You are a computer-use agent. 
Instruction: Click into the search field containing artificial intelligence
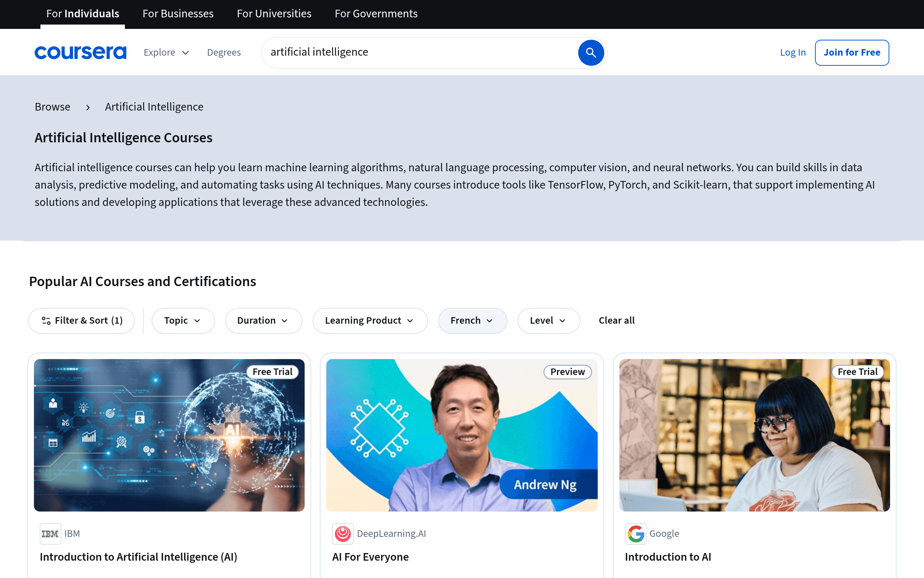420,52
